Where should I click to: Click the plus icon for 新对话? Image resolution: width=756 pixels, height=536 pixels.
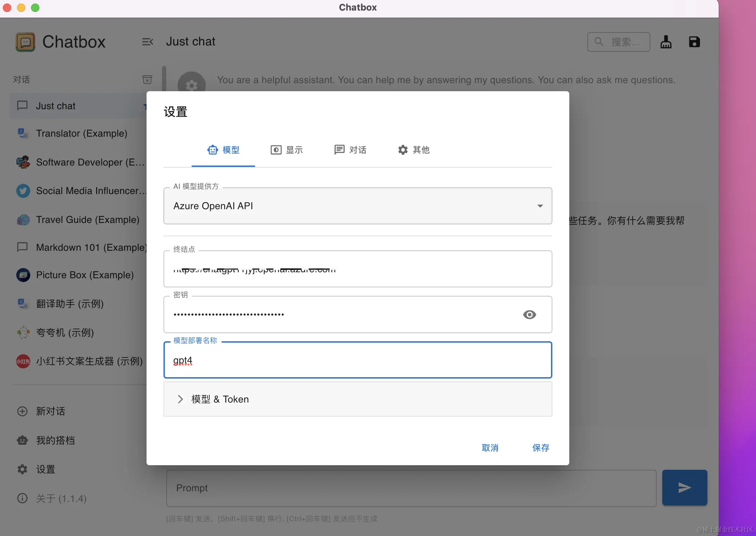click(x=23, y=411)
